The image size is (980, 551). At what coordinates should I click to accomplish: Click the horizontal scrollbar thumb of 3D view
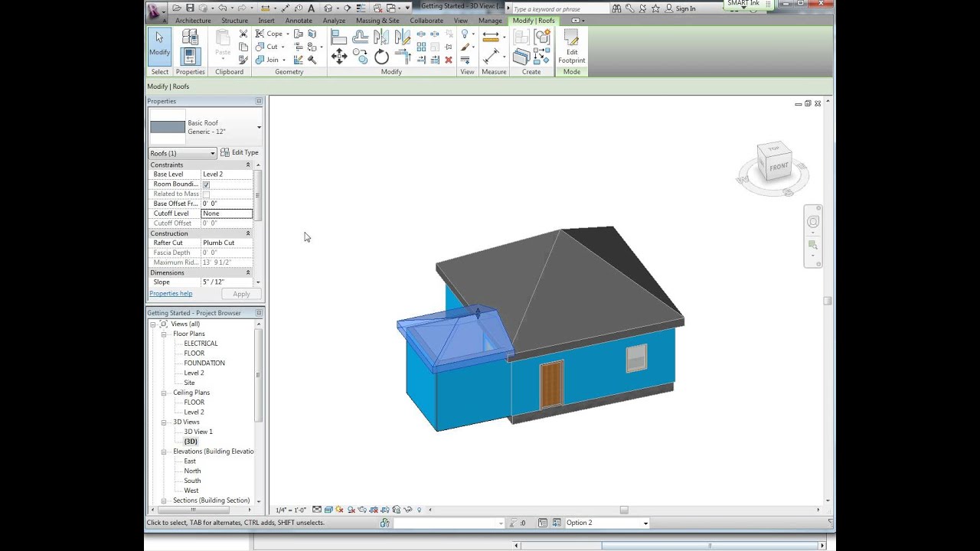point(624,510)
